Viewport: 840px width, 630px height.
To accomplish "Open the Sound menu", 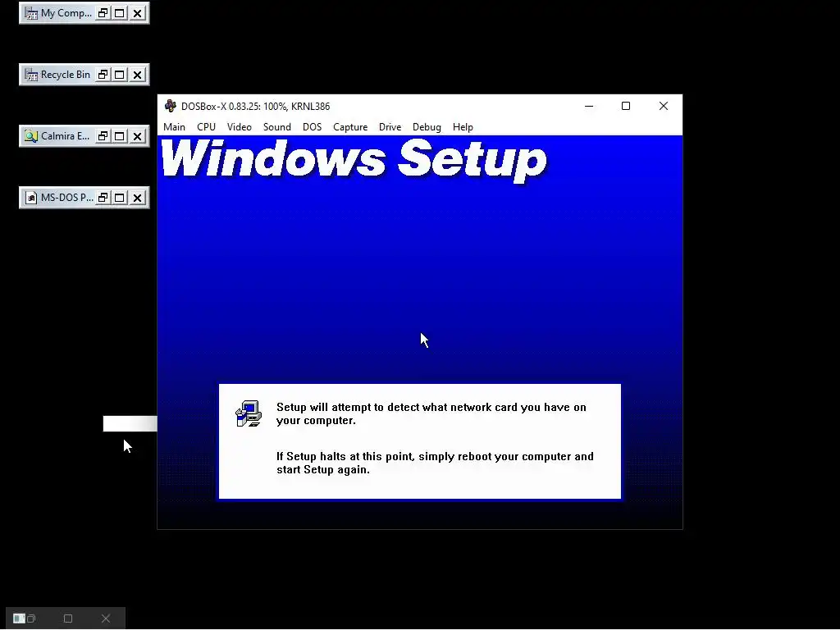I will click(x=277, y=127).
